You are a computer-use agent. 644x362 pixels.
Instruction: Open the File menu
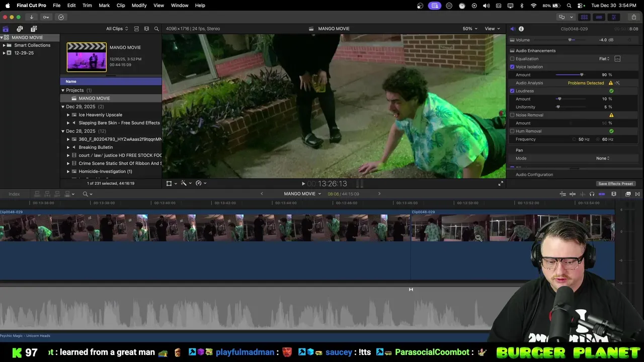point(57,6)
